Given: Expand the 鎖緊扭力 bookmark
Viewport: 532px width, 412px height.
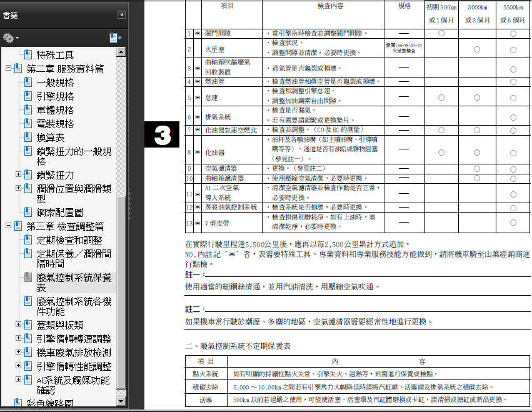Looking at the screenshot, I should point(19,174).
